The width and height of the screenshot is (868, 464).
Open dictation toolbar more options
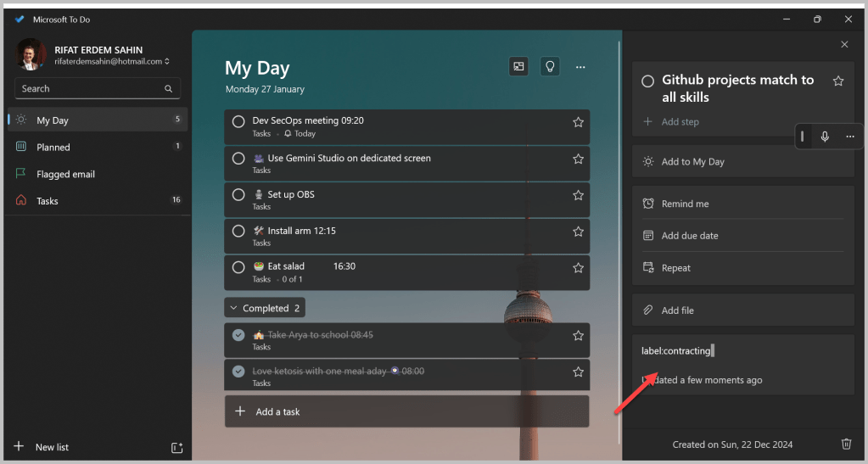(850, 137)
